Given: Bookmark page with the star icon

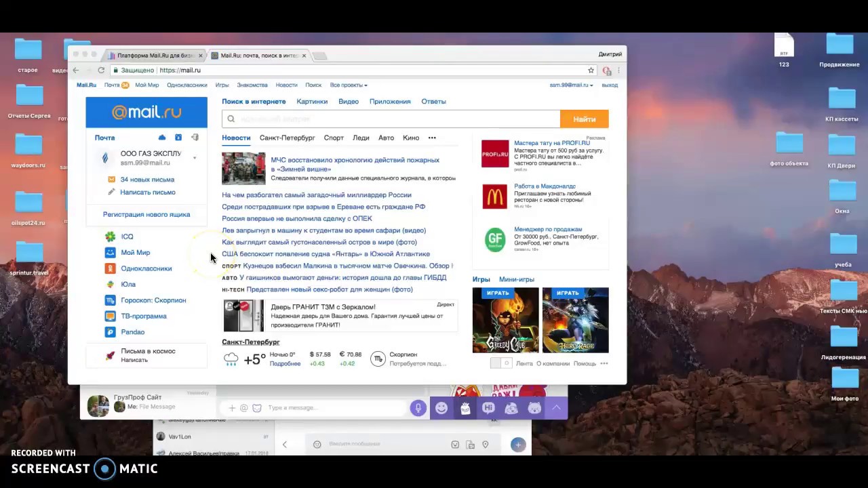Looking at the screenshot, I should coord(591,70).
